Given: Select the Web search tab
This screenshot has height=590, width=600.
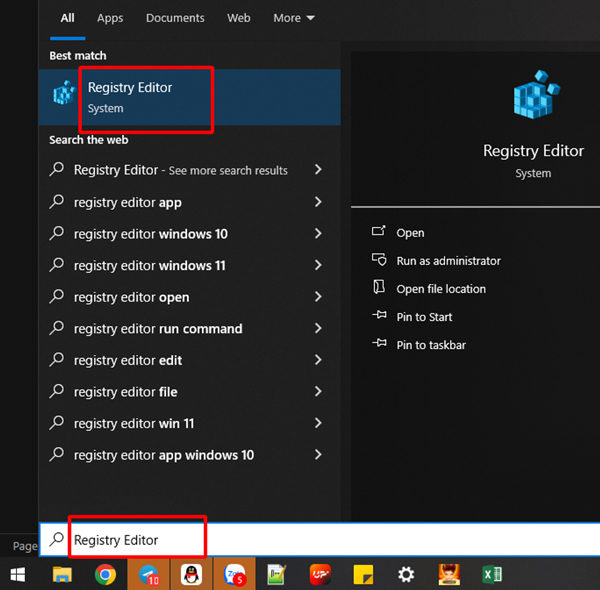Looking at the screenshot, I should click(x=239, y=18).
